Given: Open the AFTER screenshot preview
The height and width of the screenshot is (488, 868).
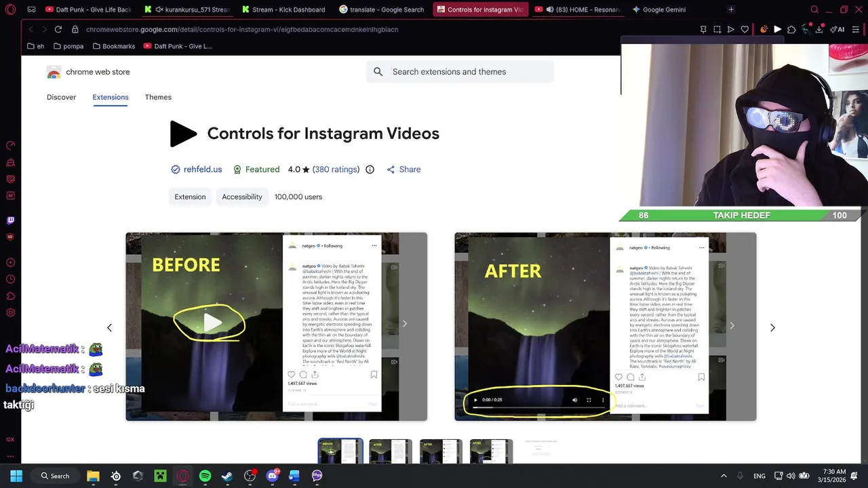Looking at the screenshot, I should (x=605, y=327).
